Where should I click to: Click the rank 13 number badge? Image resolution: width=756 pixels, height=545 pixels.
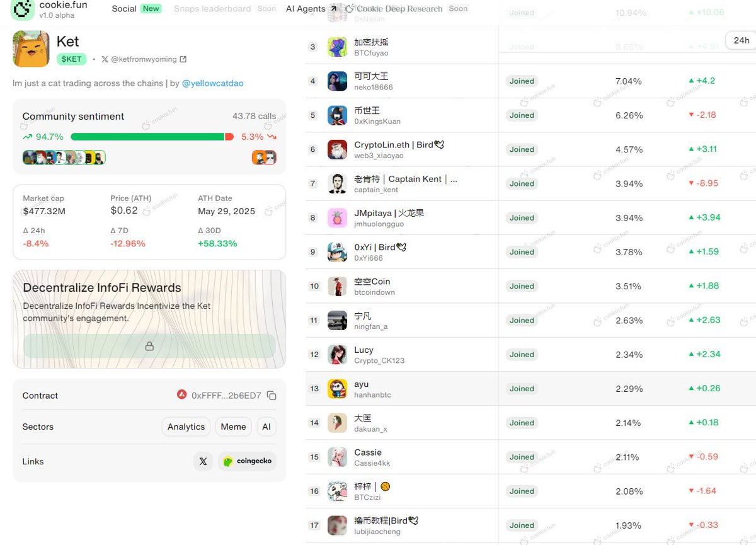pos(314,389)
